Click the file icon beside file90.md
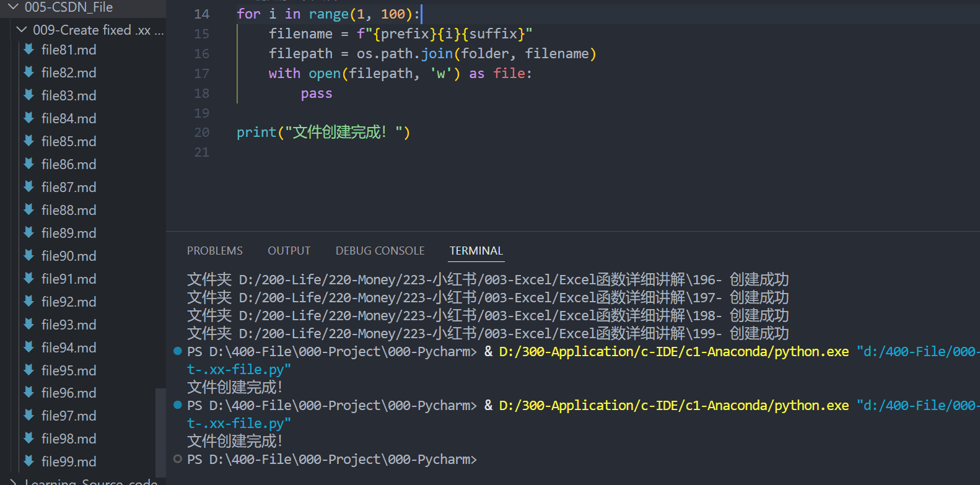 (x=28, y=256)
